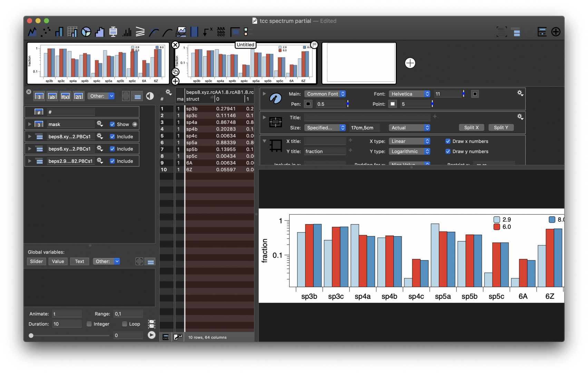Image resolution: width=588 pixels, height=373 pixels.
Task: Toggle the Draw x numbers checkbox
Action: [x=448, y=141]
